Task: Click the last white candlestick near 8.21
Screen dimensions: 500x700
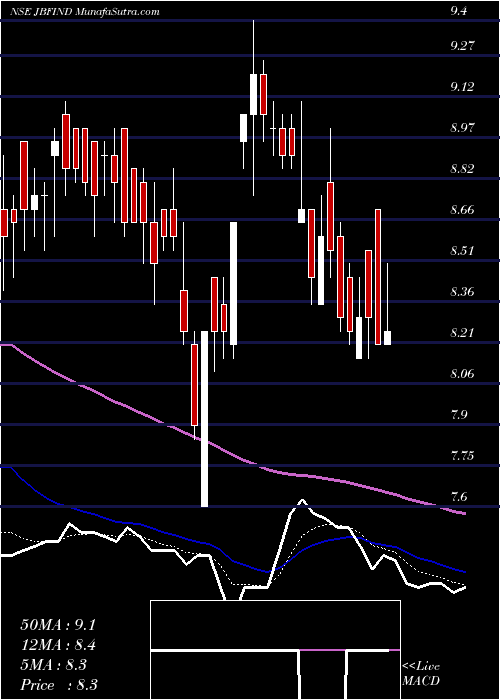Action: click(x=388, y=338)
